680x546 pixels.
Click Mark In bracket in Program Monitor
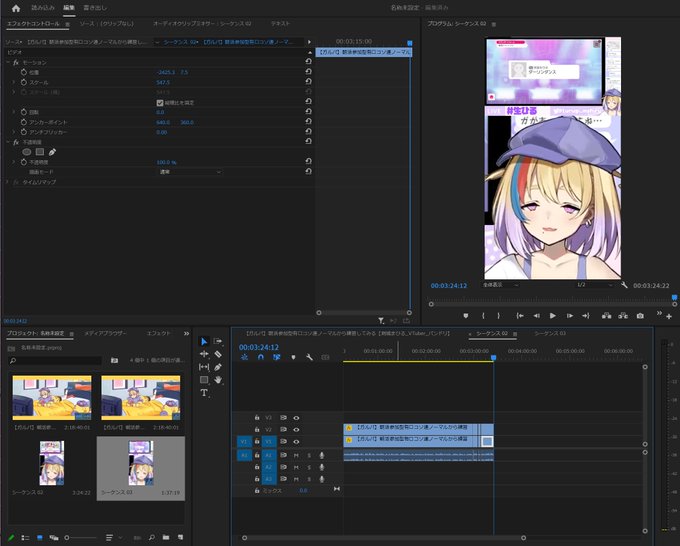(483, 316)
